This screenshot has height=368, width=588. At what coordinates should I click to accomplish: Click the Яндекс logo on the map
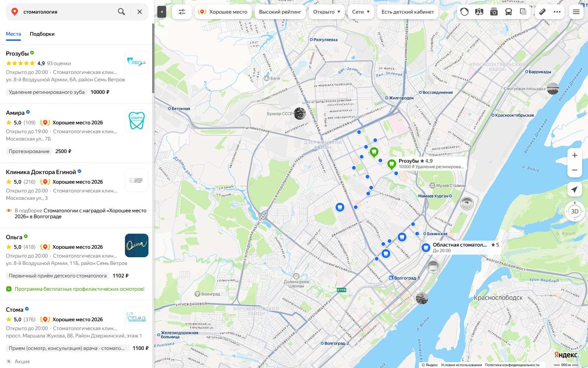tap(566, 355)
